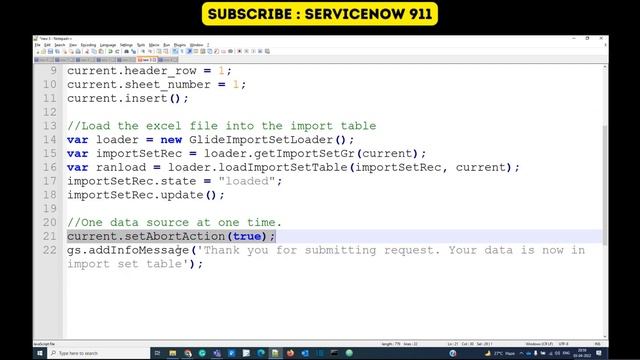Open the Window menu

(x=196, y=45)
